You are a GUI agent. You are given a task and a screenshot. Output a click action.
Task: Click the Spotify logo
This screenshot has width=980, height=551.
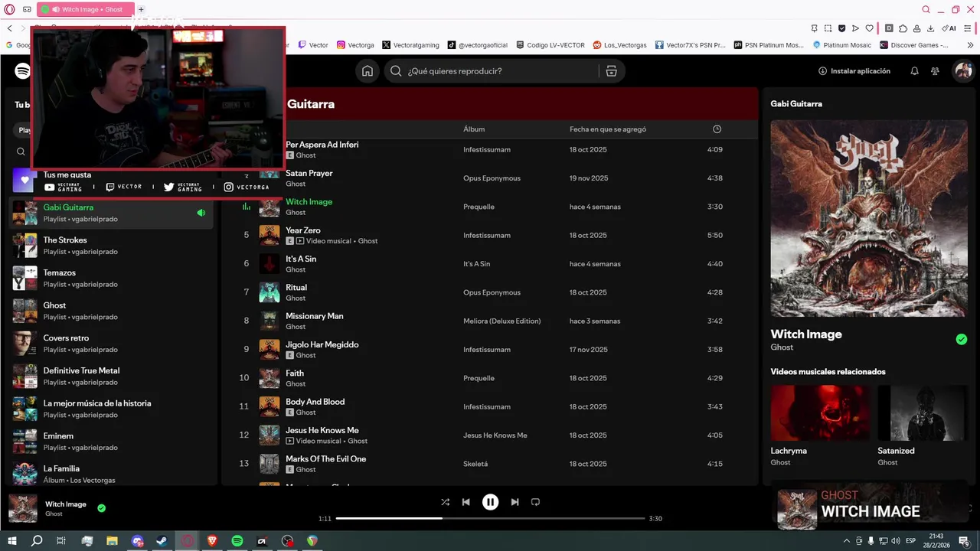22,71
